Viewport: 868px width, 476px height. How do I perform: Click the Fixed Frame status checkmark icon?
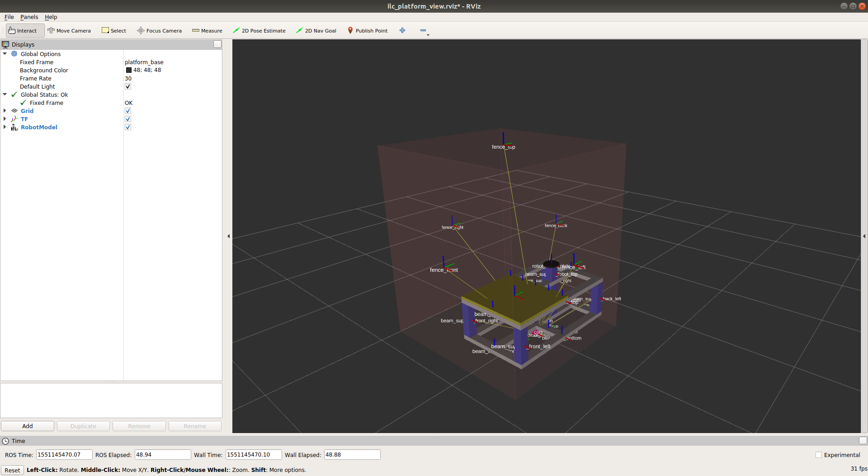pos(24,103)
